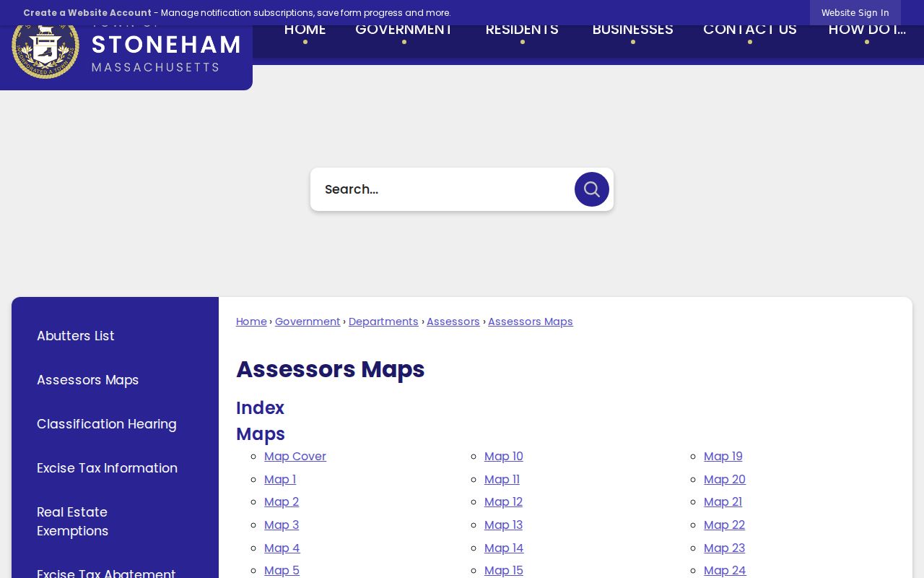Open the Government menu

coord(404,30)
